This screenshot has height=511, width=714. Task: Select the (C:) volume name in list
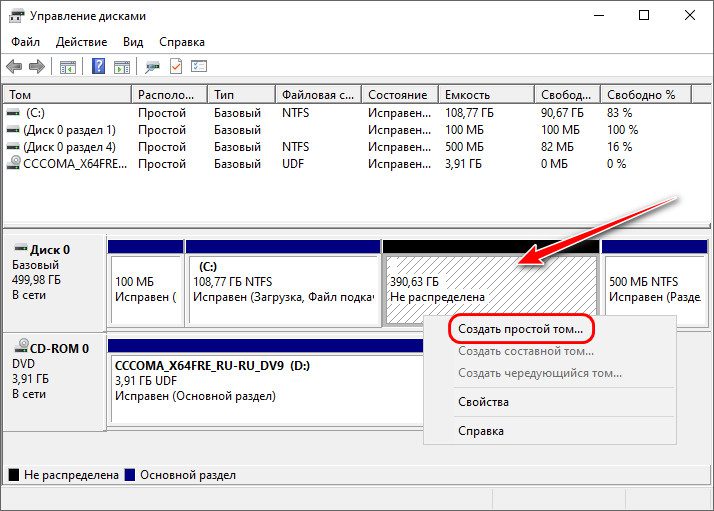35,112
